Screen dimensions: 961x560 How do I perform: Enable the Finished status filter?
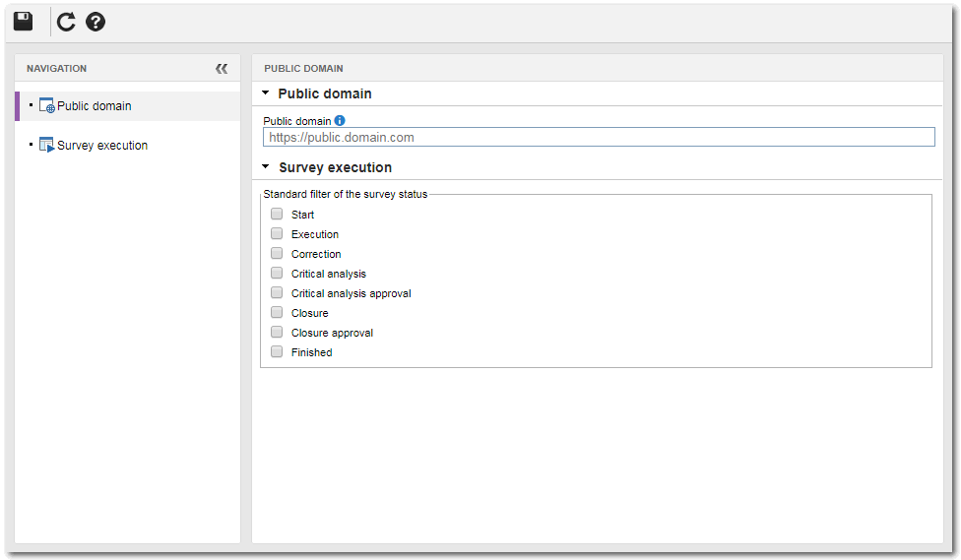coord(277,351)
